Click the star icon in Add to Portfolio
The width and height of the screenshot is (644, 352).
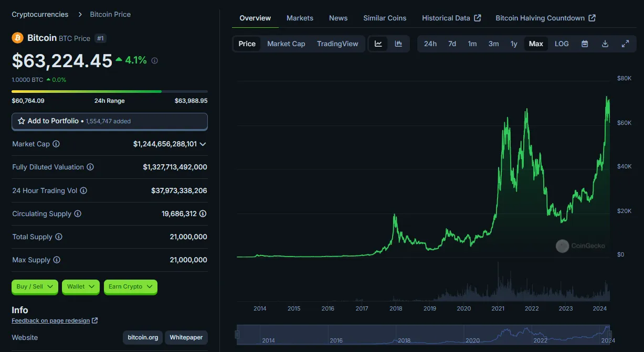[x=22, y=121]
